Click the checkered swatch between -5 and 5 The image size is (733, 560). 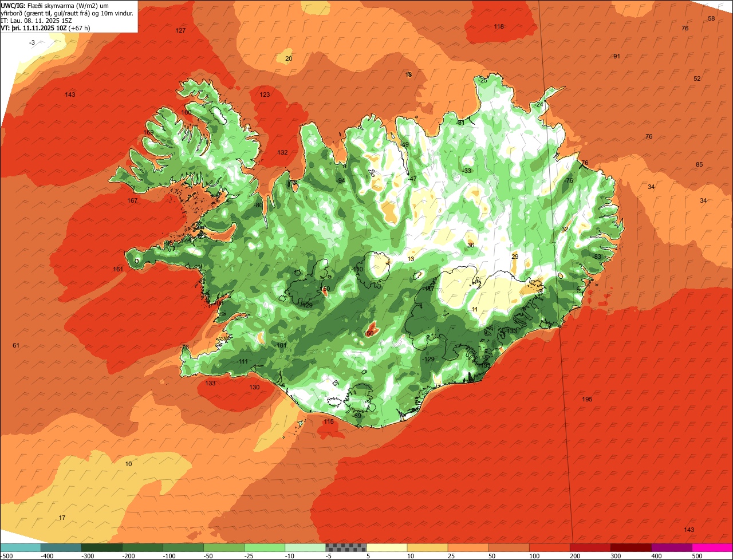pyautogui.click(x=346, y=547)
